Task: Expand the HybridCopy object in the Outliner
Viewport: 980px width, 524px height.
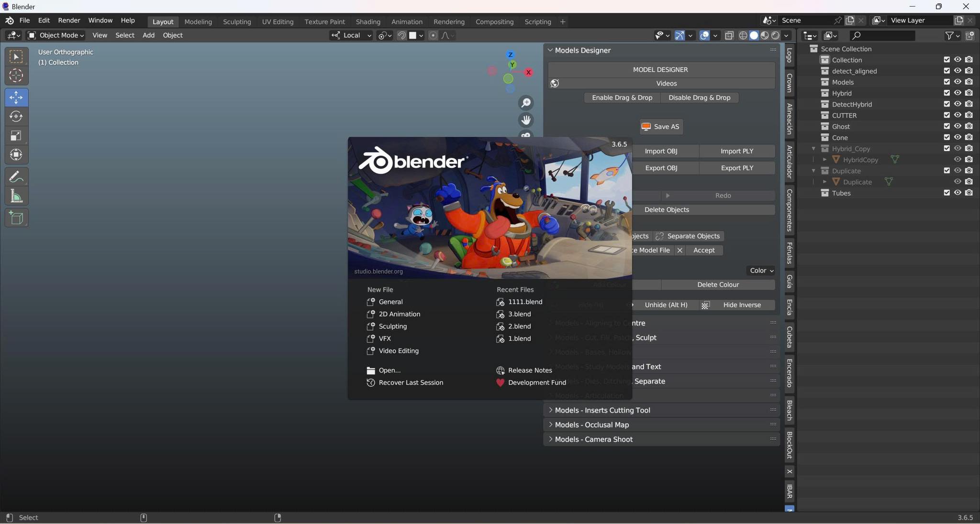Action: 824,160
